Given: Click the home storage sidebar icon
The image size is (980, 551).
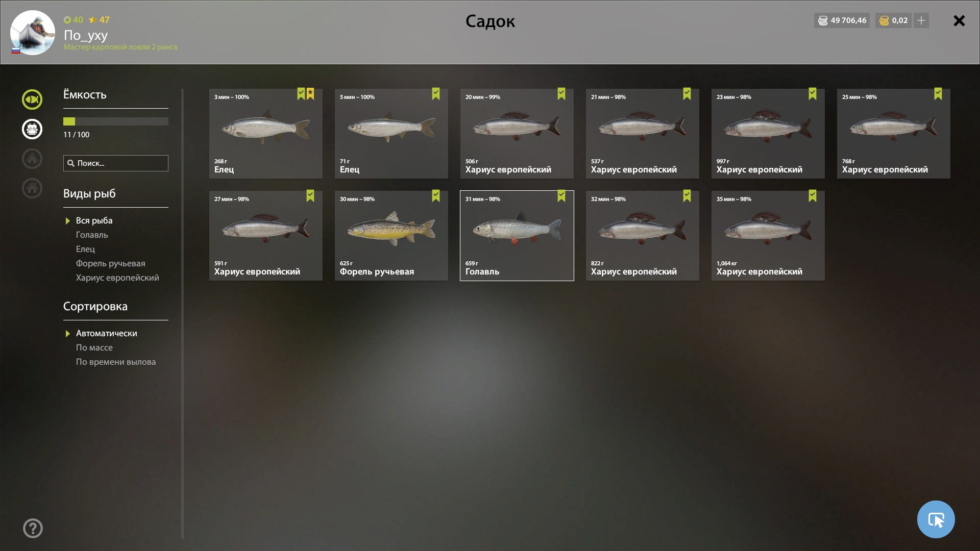Looking at the screenshot, I should tap(32, 188).
